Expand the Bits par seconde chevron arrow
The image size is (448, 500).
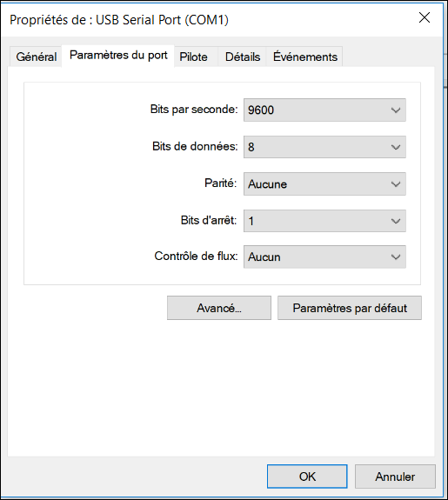point(396,110)
